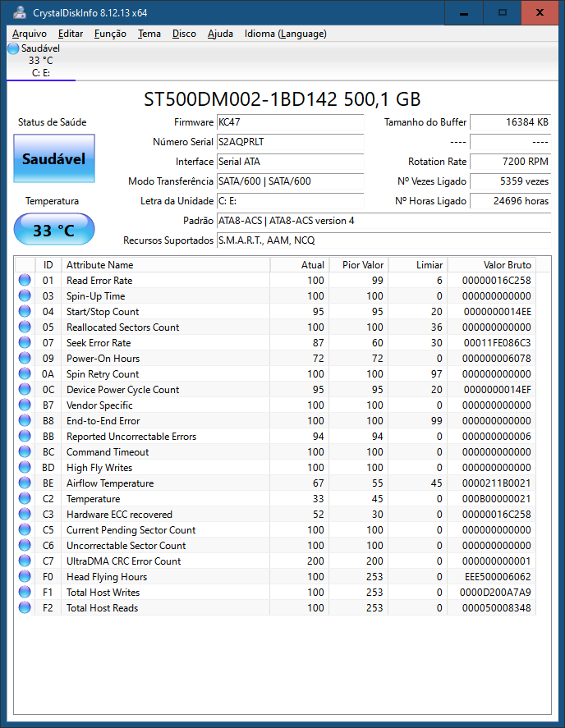Click status orb for UltraDMA CRC Error Count
The width and height of the screenshot is (565, 728).
(x=25, y=561)
